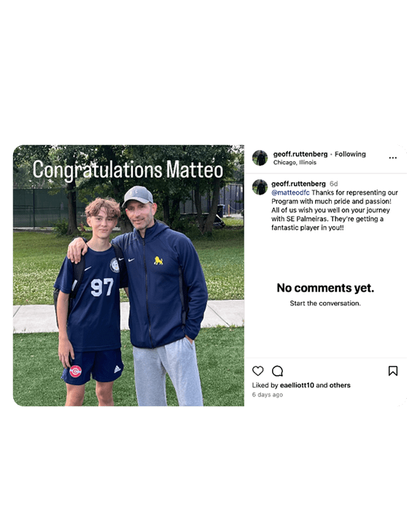Viewport: 420px width, 525px height.
Task: Open geoff.ruttenberg username beside the caption
Action: click(x=298, y=184)
